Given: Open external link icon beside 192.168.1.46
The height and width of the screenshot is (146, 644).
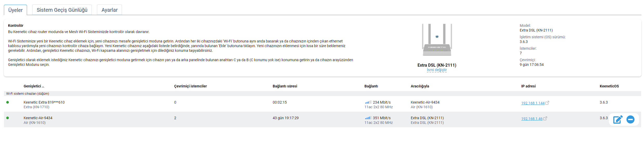Looking at the screenshot, I should (x=545, y=118).
